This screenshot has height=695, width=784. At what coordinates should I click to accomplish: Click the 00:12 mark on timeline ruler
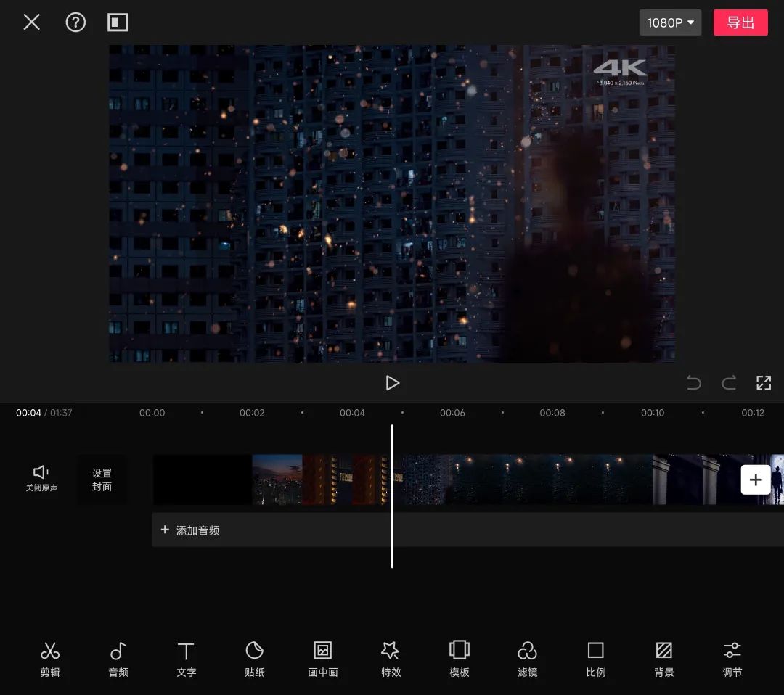[x=753, y=413]
